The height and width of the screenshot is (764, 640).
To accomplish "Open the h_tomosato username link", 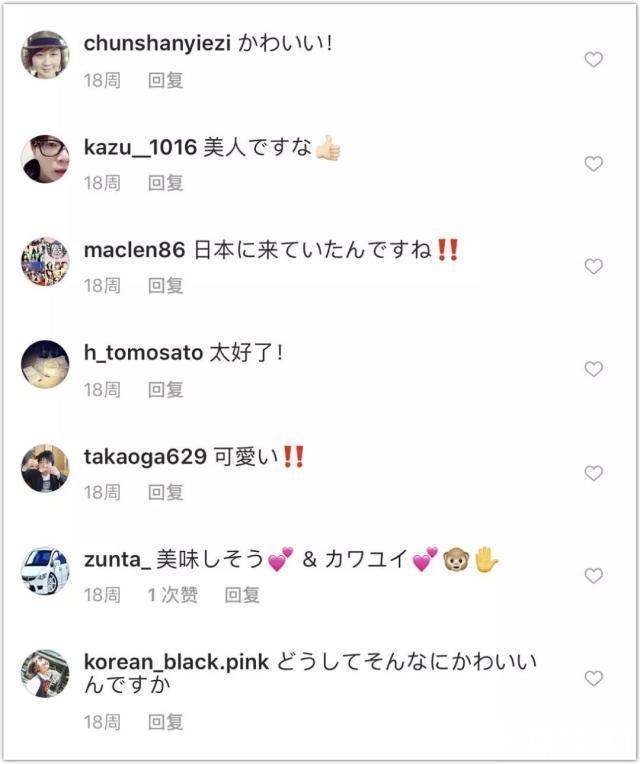I will click(x=142, y=354).
